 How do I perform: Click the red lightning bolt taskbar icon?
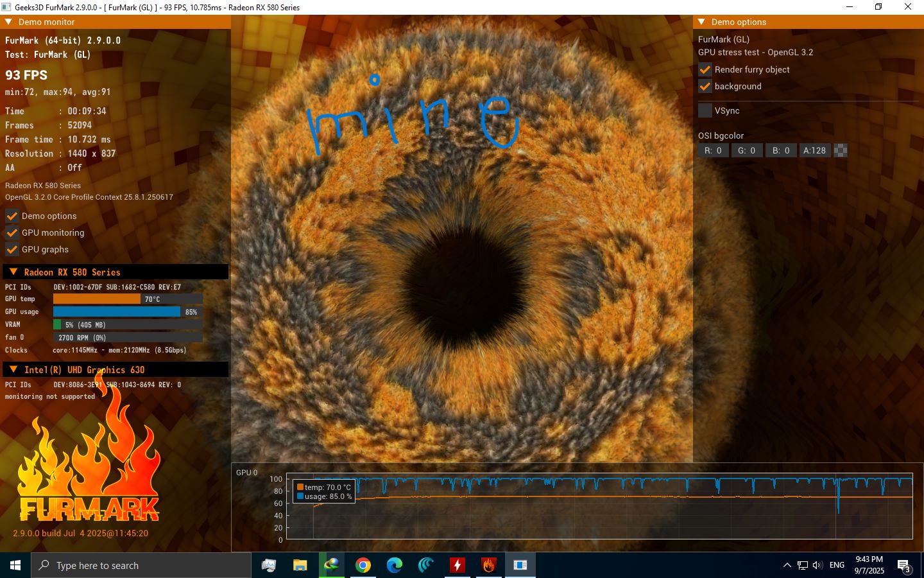pos(458,565)
